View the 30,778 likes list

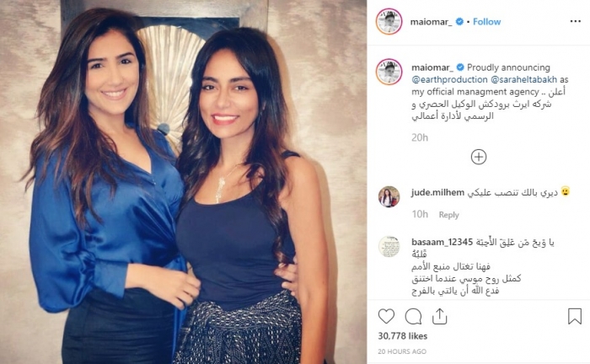[403, 336]
